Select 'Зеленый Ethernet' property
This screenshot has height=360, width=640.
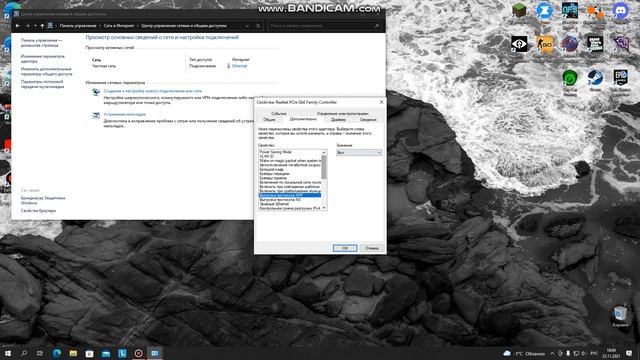tap(290, 204)
